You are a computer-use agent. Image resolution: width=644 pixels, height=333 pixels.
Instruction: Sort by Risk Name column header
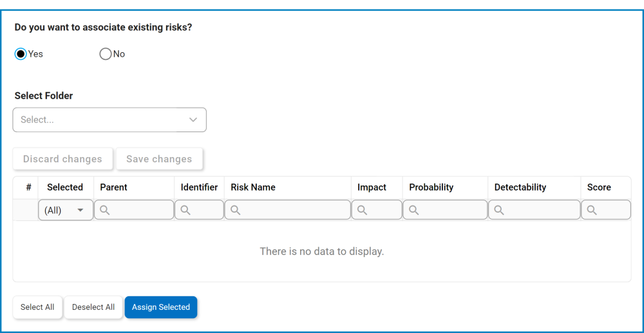[x=253, y=187]
